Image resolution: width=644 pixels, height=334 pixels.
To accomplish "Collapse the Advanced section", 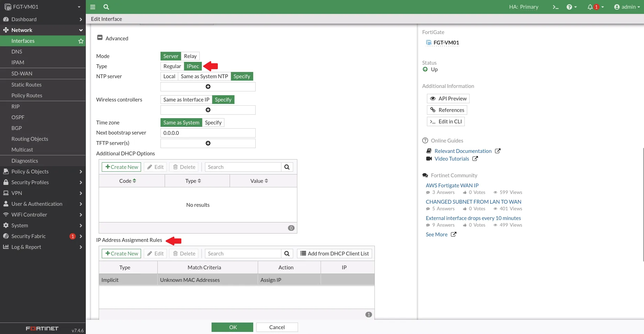I will tap(100, 38).
